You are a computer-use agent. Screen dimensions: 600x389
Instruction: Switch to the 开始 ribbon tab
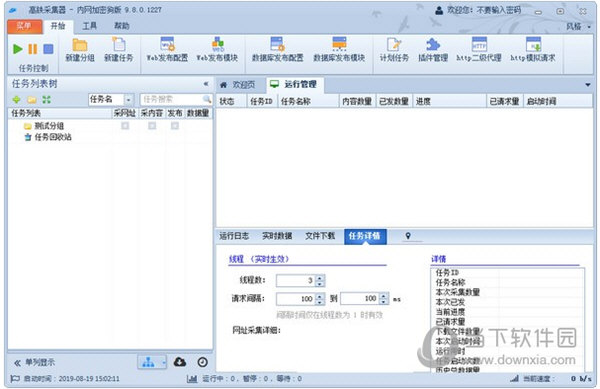(58, 26)
